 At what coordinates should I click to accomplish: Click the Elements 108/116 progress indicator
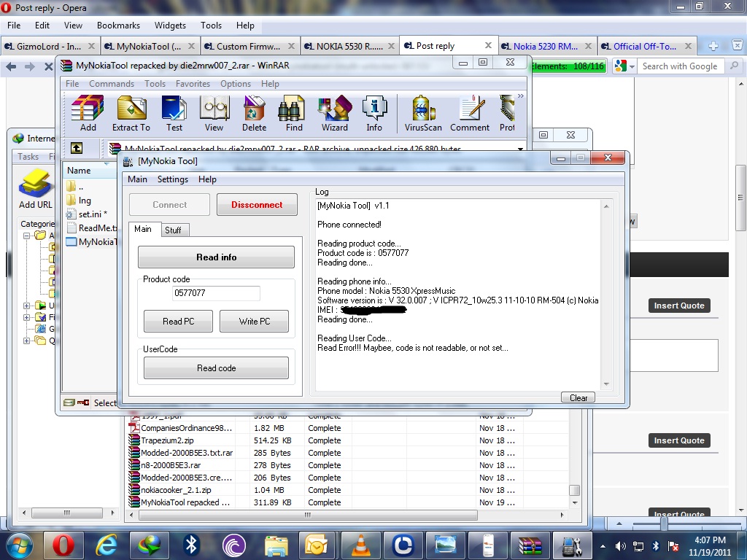tap(568, 66)
